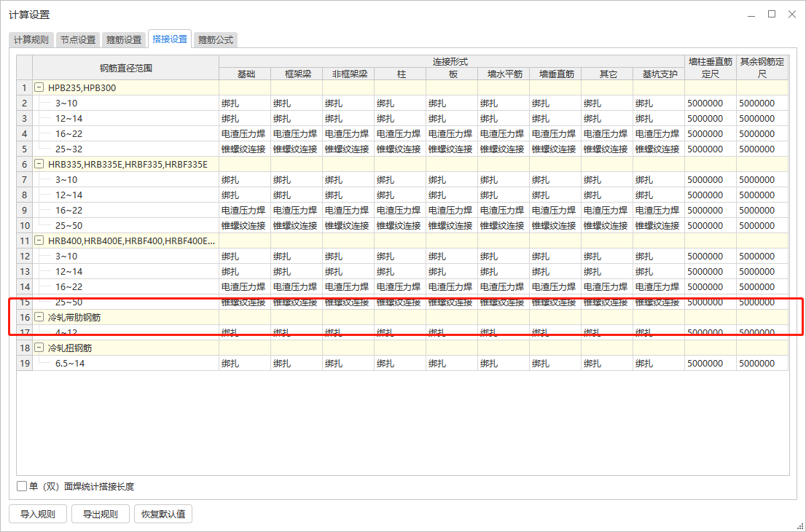Select 墙水平筋 cell in row 19
806x532 pixels.
504,364
